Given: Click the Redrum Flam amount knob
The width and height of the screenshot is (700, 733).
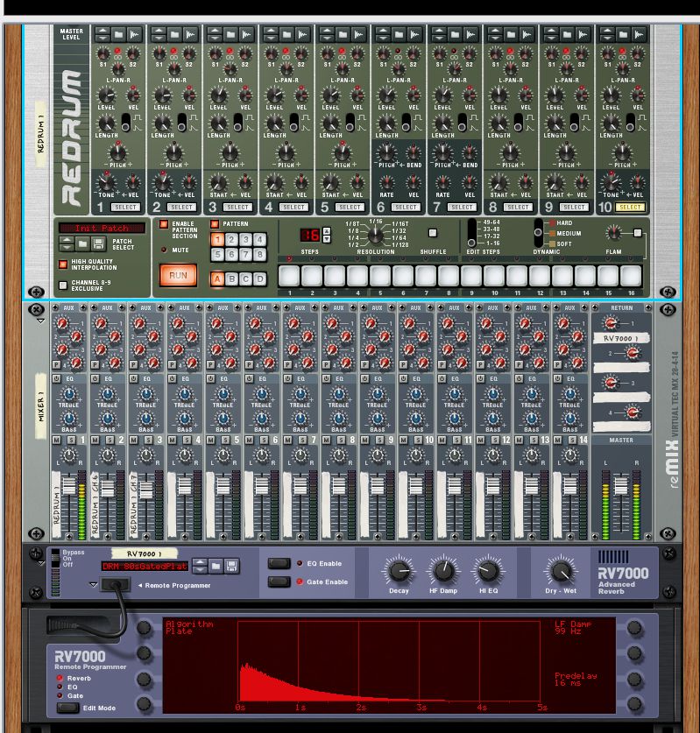Looking at the screenshot, I should [x=613, y=232].
